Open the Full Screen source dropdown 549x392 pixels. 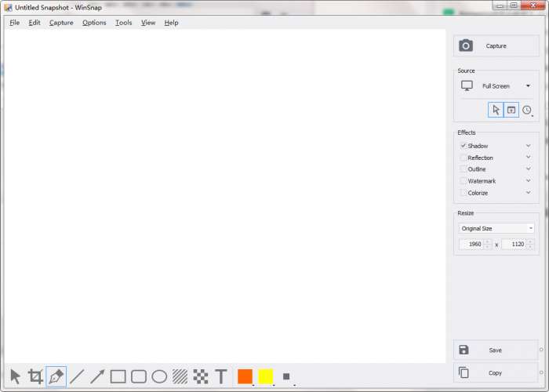coord(496,85)
